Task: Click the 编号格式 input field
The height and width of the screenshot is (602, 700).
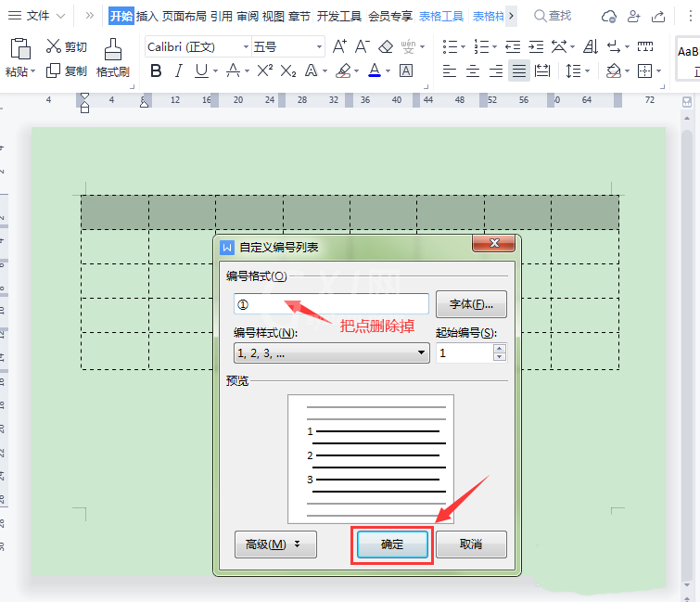Action: tap(331, 304)
